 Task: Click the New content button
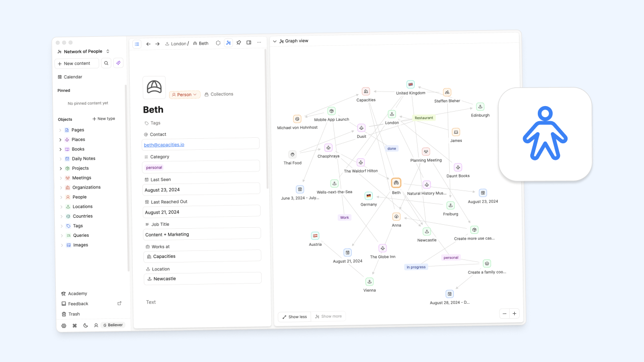pyautogui.click(x=76, y=63)
